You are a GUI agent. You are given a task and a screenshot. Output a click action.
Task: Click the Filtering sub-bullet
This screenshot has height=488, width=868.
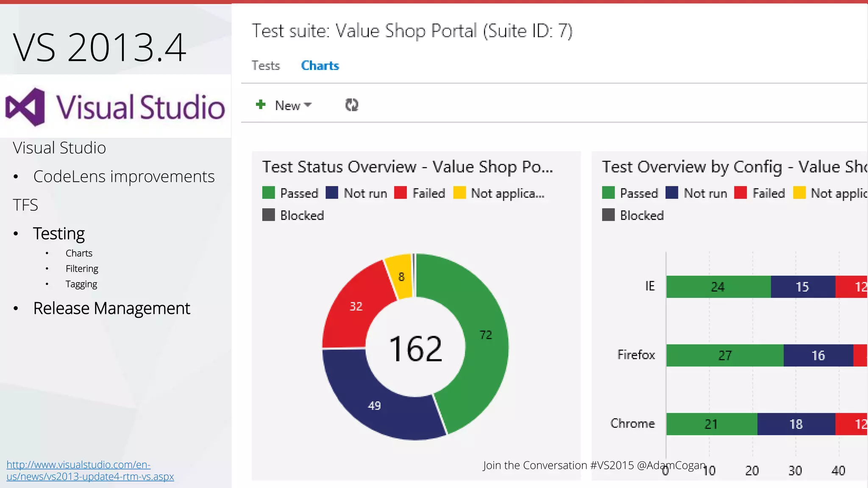click(x=82, y=269)
